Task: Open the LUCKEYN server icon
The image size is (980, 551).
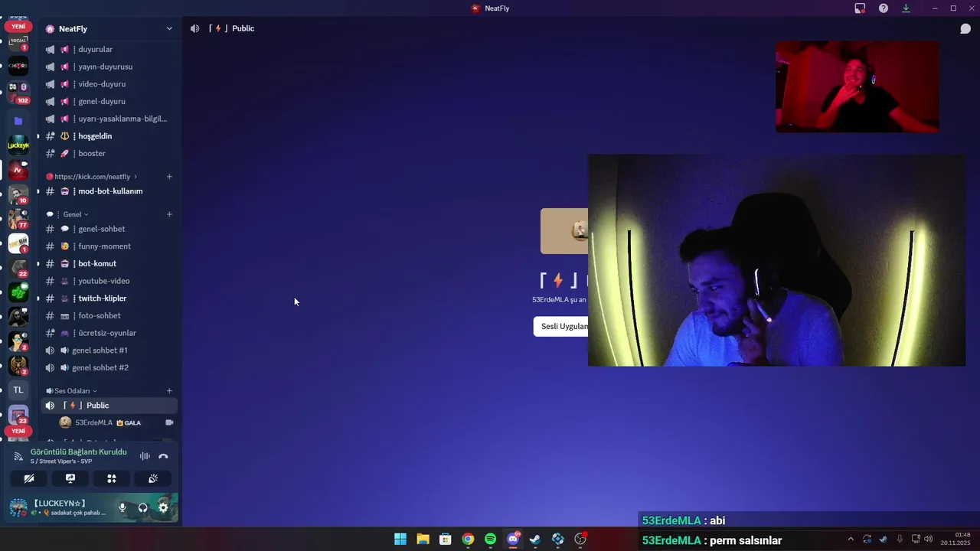Action: (18, 145)
